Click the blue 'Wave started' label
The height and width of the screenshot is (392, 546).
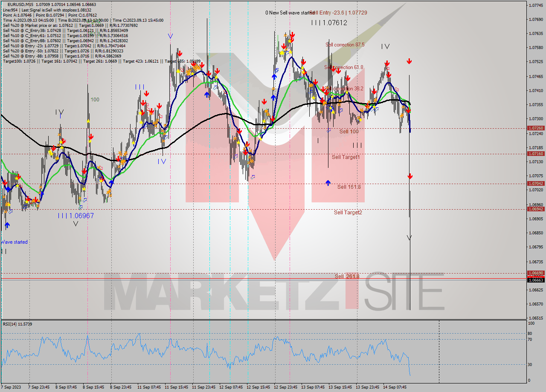[x=14, y=242]
